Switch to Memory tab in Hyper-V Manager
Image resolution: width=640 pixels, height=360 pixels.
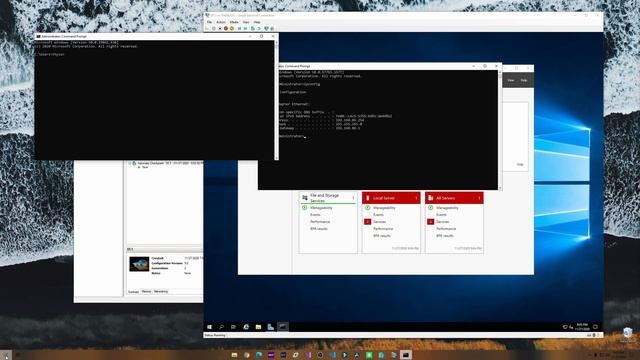pos(146,291)
